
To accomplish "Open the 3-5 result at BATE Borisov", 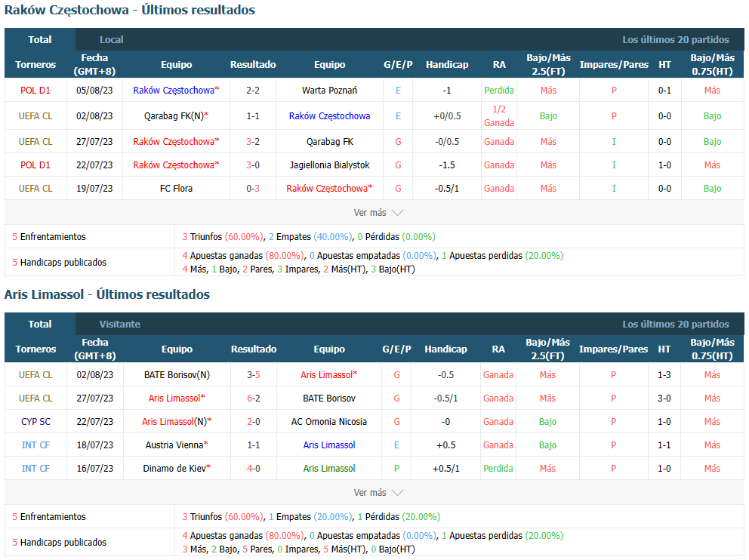I will (x=253, y=375).
